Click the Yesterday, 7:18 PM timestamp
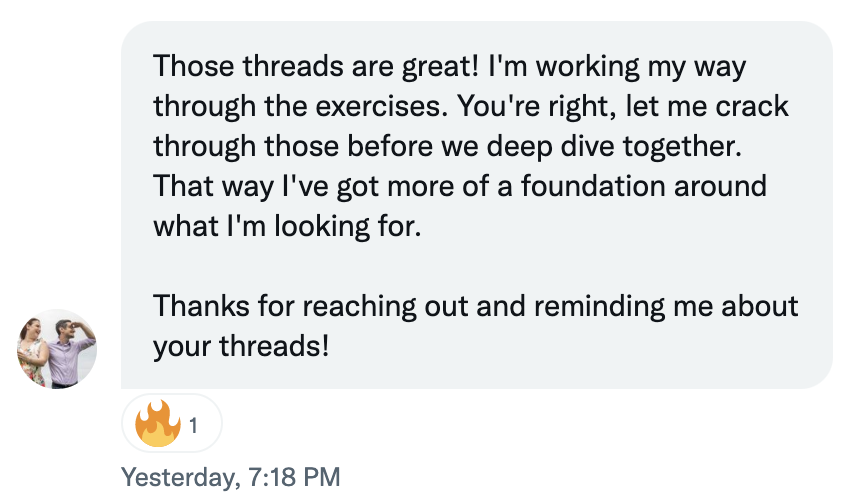 (x=230, y=477)
